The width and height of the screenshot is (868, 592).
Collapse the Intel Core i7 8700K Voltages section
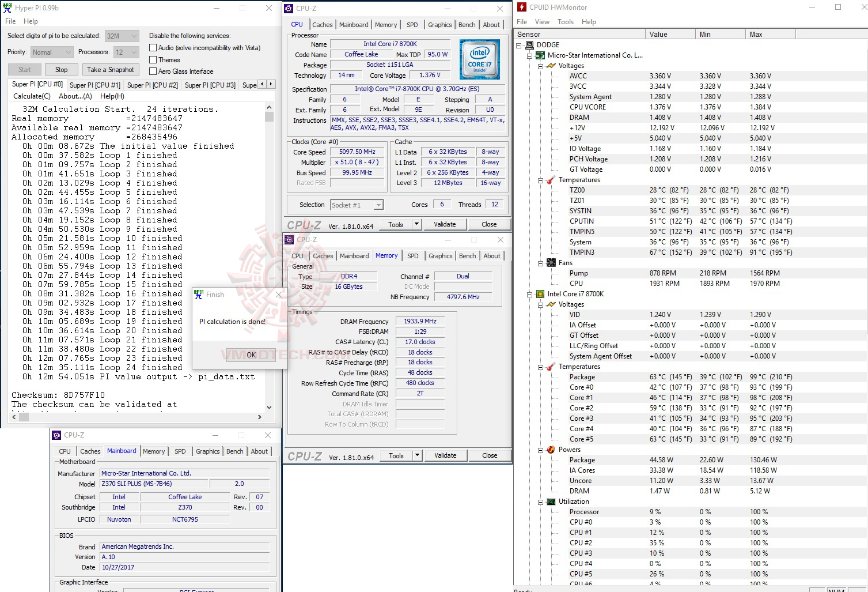pyautogui.click(x=540, y=304)
